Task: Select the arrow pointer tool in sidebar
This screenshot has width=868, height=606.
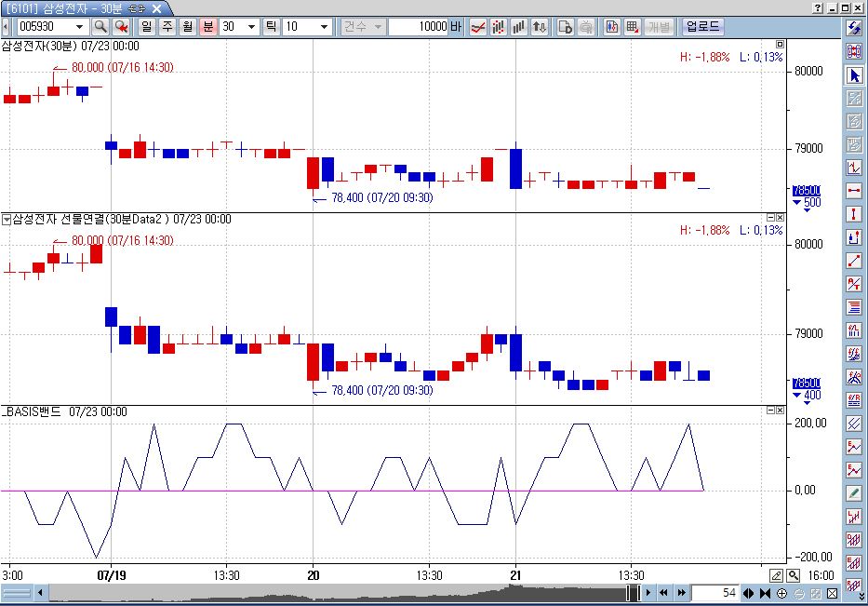Action: (x=854, y=75)
